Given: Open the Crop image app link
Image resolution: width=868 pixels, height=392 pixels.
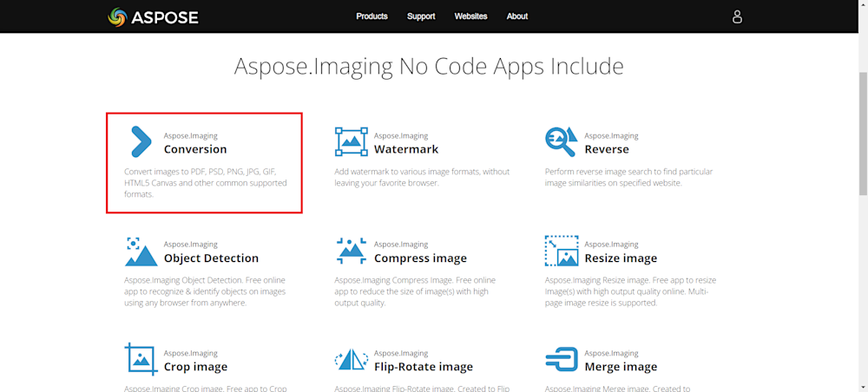Looking at the screenshot, I should click(x=195, y=367).
